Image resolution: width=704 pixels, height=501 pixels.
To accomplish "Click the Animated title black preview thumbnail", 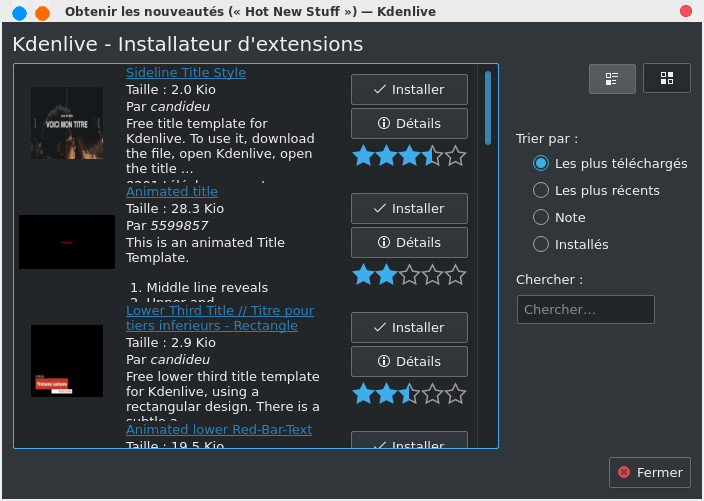I will 67,242.
